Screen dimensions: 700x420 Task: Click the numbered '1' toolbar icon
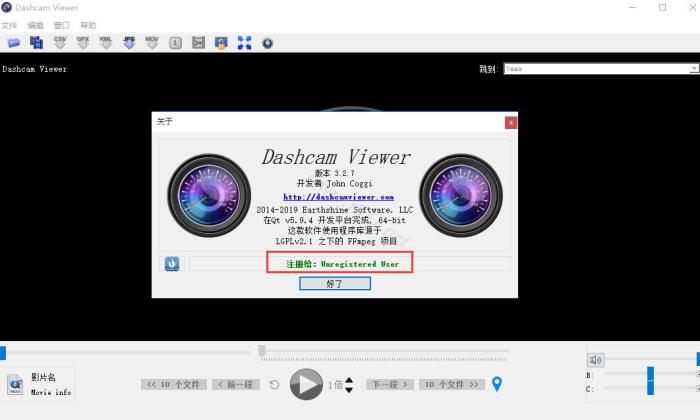pyautogui.click(x=175, y=43)
